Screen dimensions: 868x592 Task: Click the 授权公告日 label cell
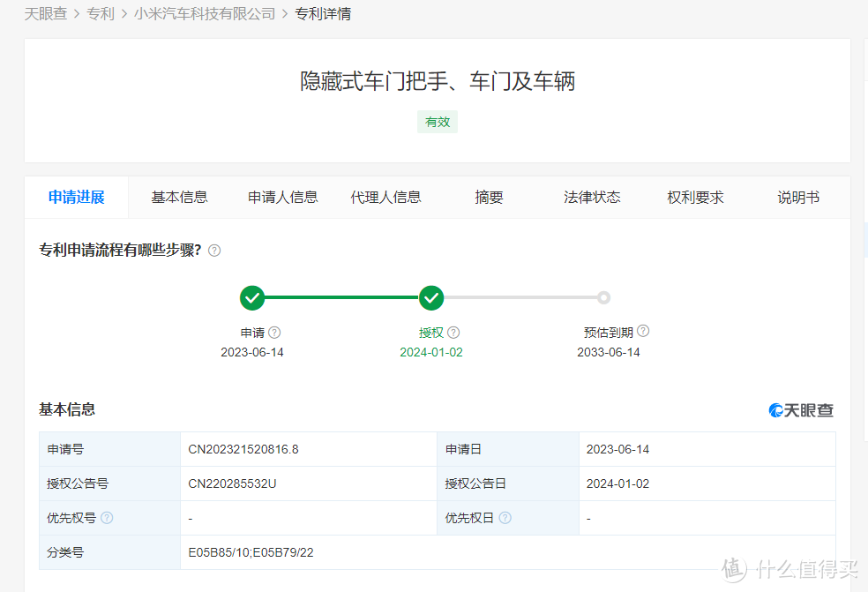508,483
